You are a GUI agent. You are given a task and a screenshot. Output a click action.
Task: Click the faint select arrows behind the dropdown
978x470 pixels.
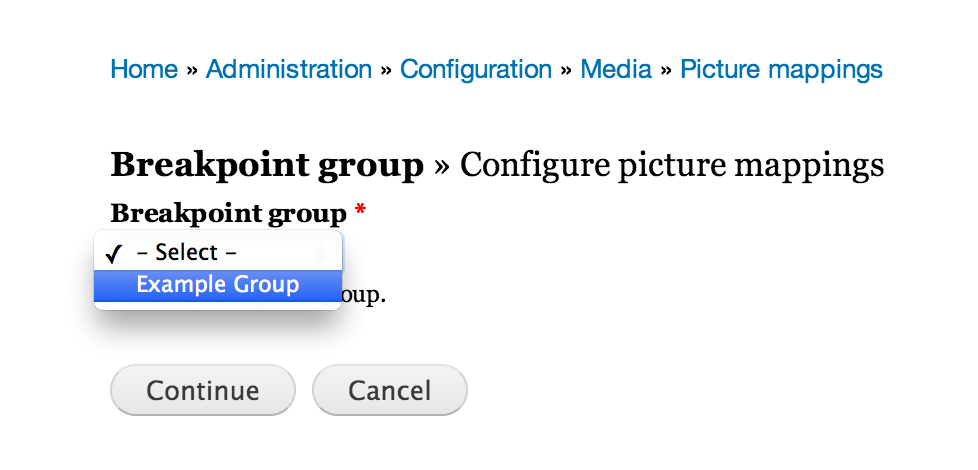322,253
